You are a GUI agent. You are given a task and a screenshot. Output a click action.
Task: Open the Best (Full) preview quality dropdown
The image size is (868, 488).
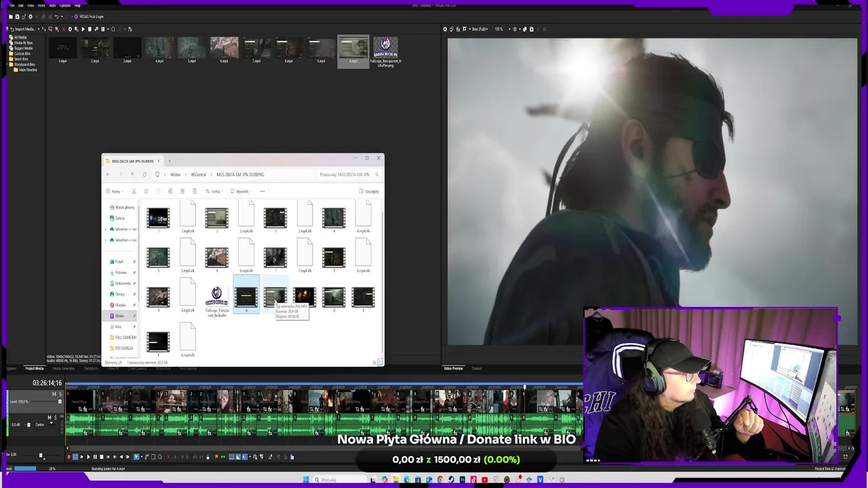click(x=481, y=29)
